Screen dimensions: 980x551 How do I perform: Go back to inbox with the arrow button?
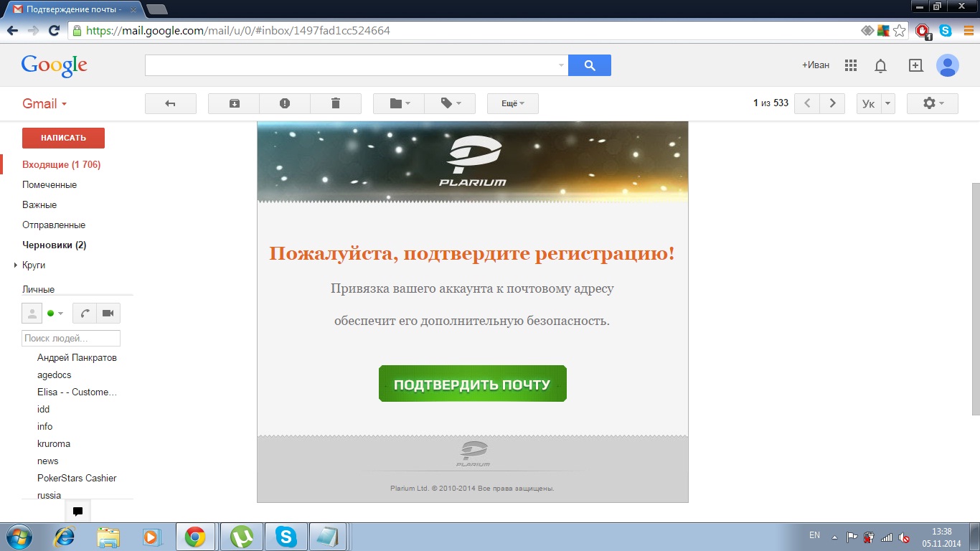tap(171, 103)
